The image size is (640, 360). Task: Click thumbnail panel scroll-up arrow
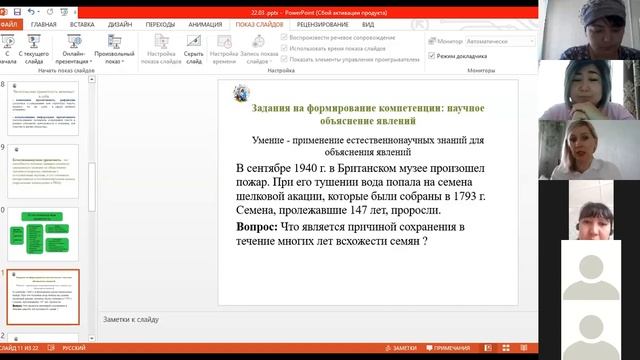coord(92,79)
